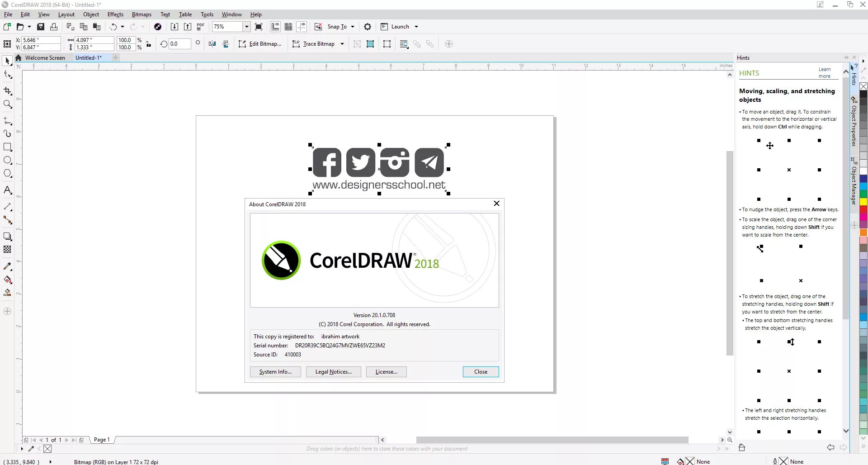Viewport: 868px width, 465px height.
Task: Pick the red swatch in the color palette
Action: [x=863, y=209]
